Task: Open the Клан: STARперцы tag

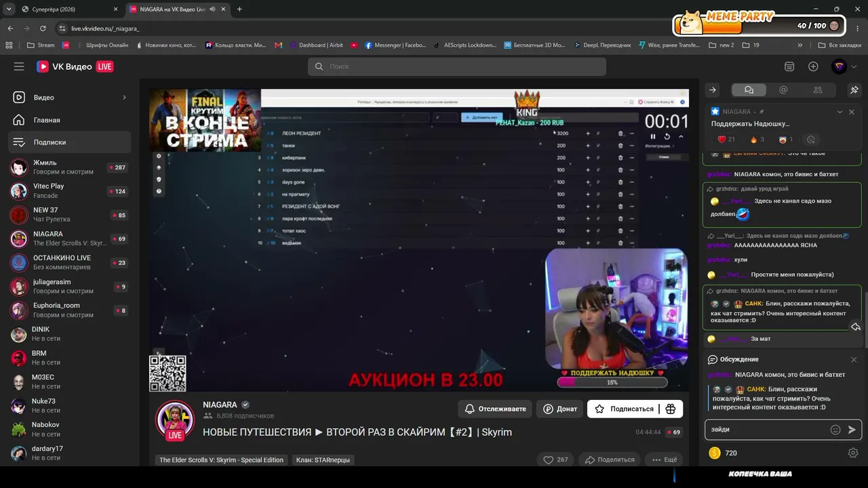Action: click(x=323, y=460)
